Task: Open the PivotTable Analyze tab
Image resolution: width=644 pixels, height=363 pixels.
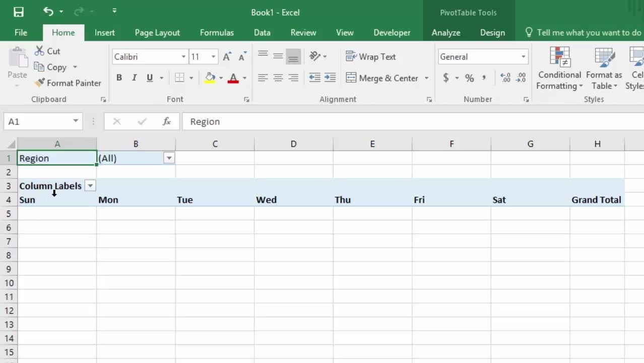Action: [x=445, y=32]
